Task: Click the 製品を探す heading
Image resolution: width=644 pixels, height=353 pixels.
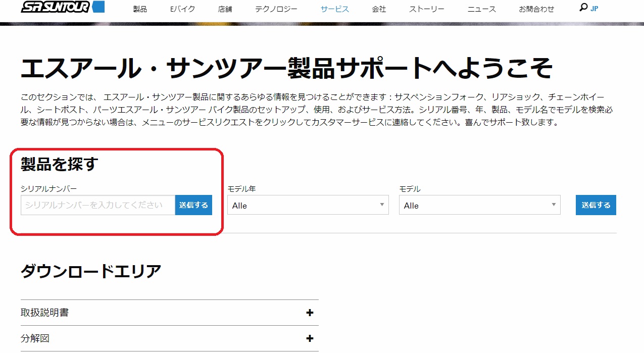Action: [59, 164]
